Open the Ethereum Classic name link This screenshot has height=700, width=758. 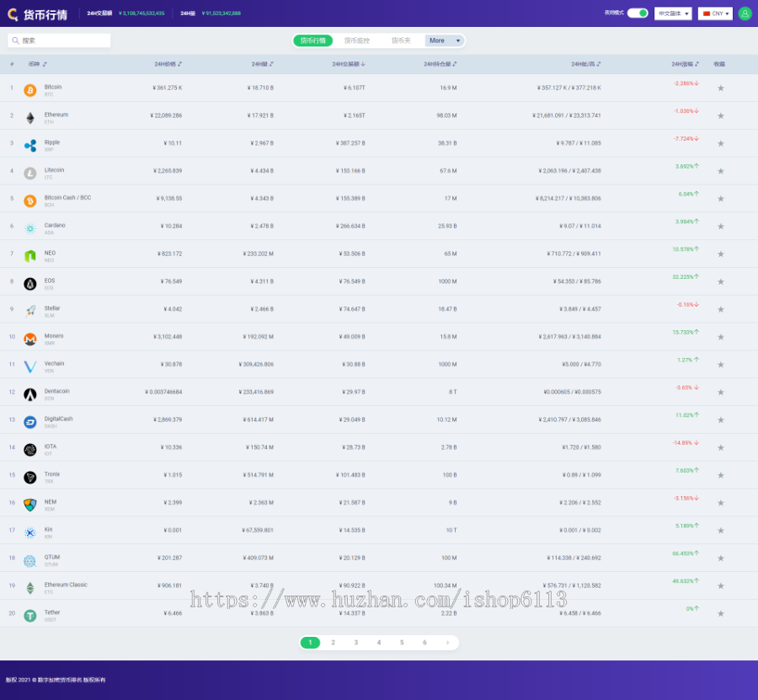tap(66, 585)
